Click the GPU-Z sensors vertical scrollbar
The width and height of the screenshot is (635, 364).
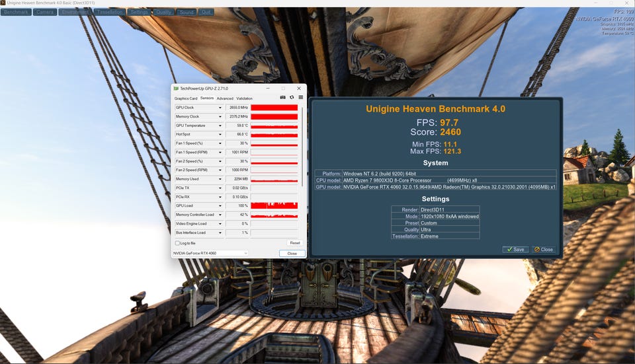(302, 145)
